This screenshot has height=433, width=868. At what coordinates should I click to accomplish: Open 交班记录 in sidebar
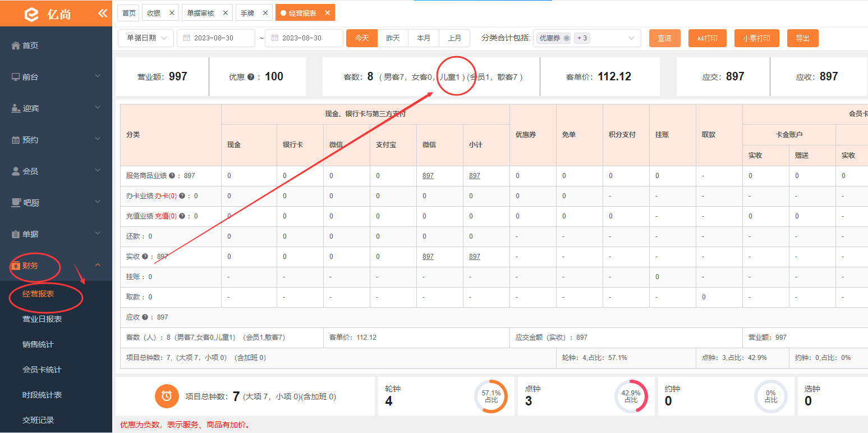[x=38, y=420]
